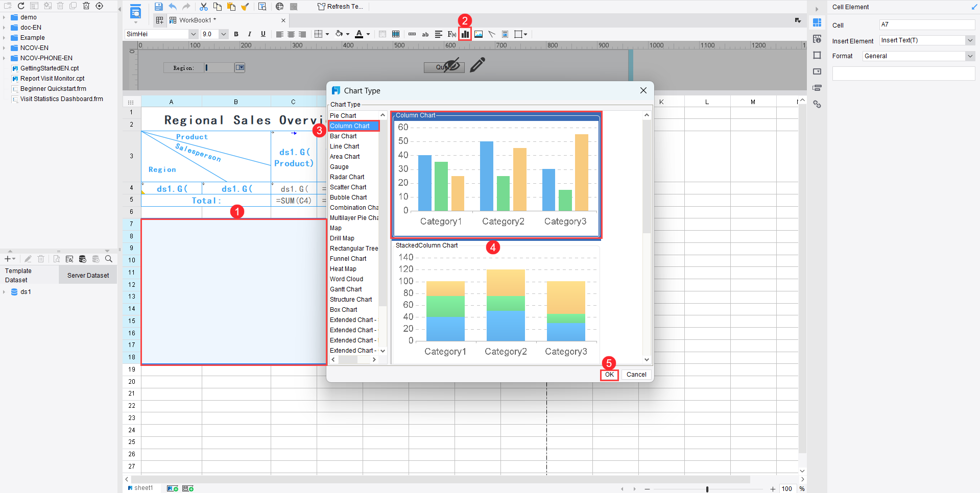Switch to Template Dataset tab
The width and height of the screenshot is (980, 493).
pyautogui.click(x=29, y=276)
